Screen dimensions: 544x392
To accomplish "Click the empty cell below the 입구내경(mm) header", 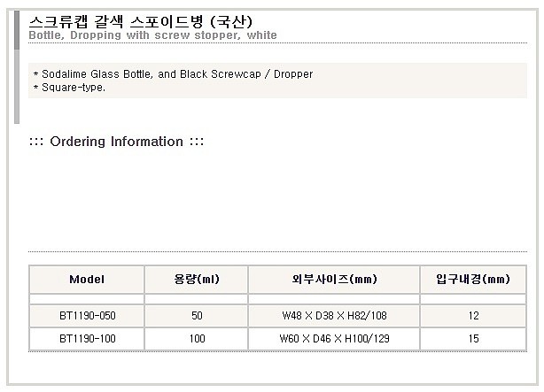I will pos(472,298).
